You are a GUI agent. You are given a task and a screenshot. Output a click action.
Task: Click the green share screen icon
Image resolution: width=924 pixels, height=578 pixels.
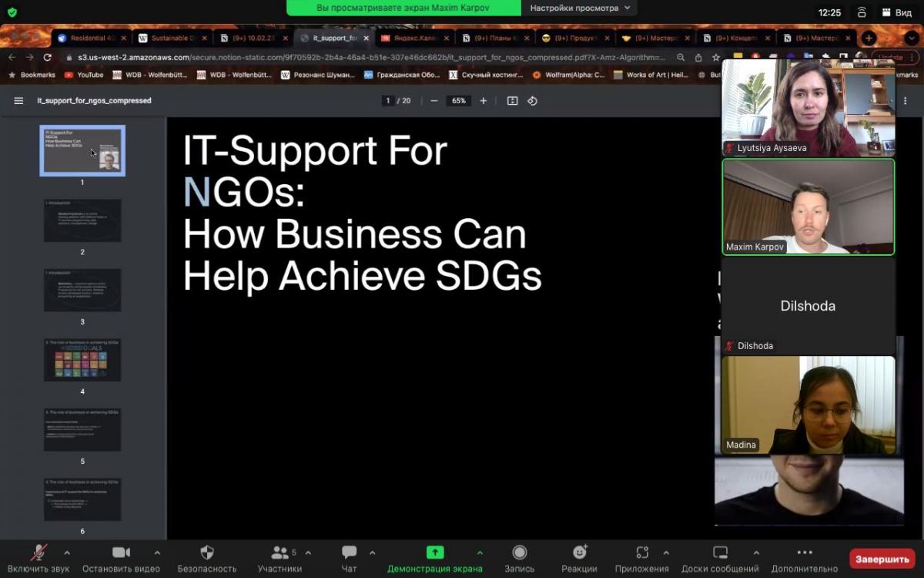pyautogui.click(x=434, y=553)
